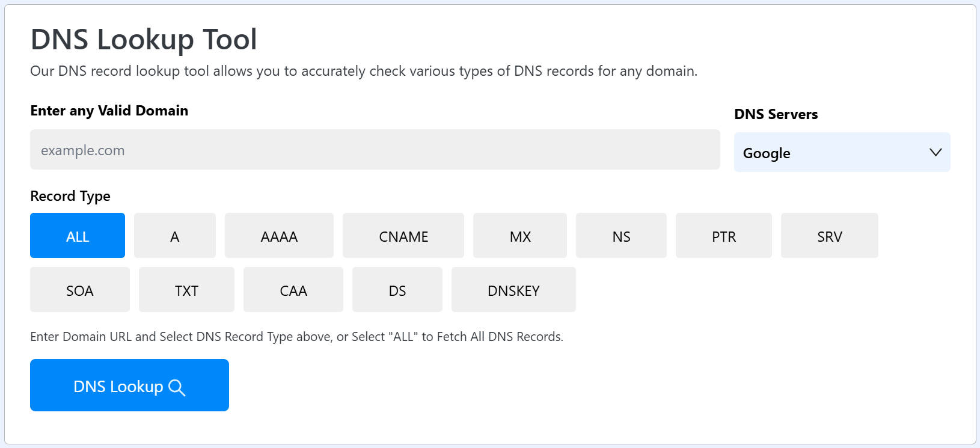
Task: Click the DNS Lookup Tool heading
Action: pos(144,40)
